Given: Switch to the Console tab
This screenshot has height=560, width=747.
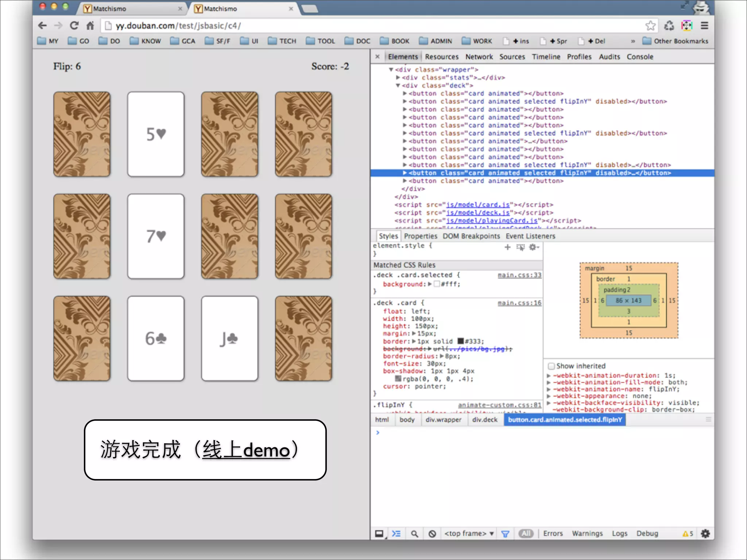Looking at the screenshot, I should point(640,57).
